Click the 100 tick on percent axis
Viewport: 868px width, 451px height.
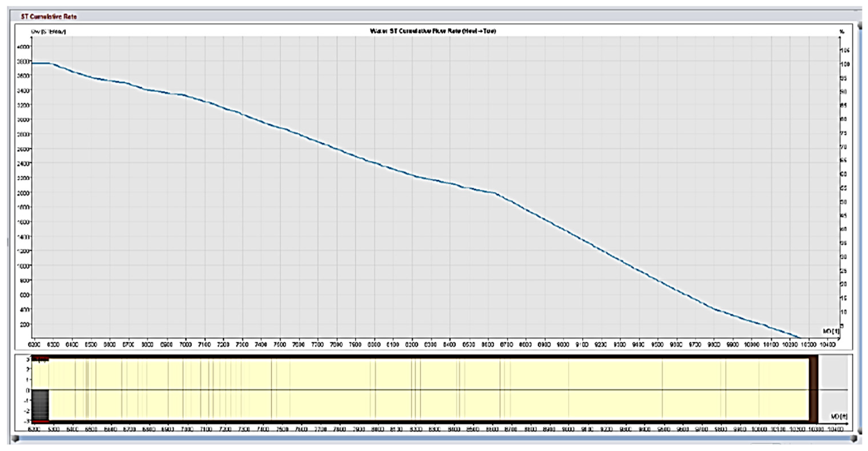(845, 64)
